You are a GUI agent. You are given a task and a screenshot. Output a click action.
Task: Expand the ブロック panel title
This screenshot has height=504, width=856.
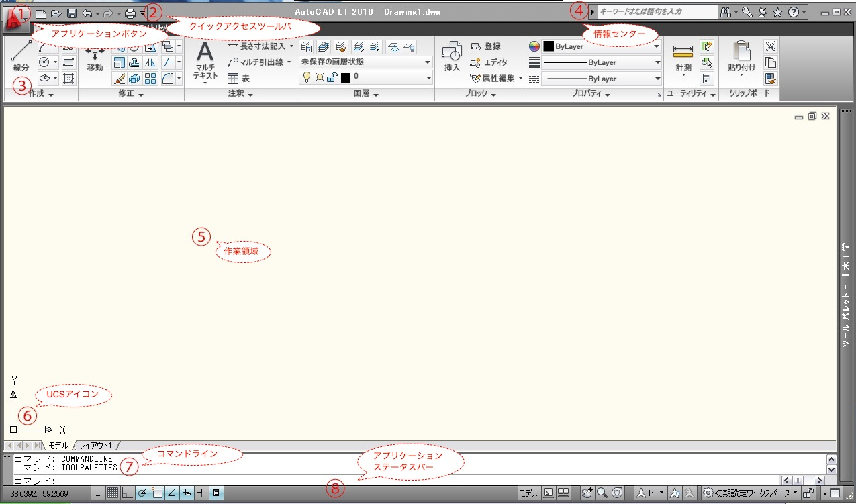click(480, 95)
